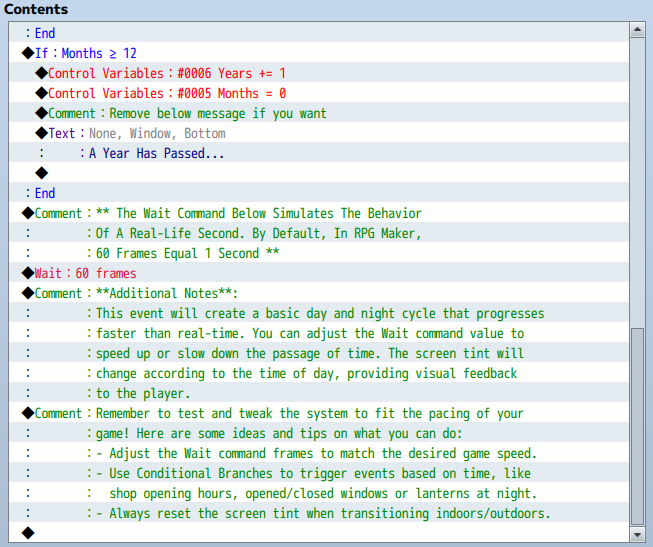
Task: Select line '- Adjust the Wait command frames'
Action: [x=319, y=453]
